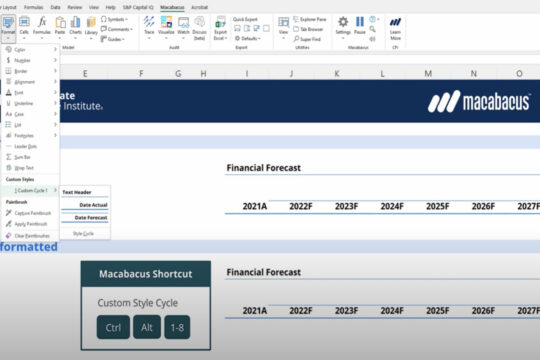This screenshot has width=540, height=360.
Task: Expand the Color submenu
Action: (x=30, y=50)
